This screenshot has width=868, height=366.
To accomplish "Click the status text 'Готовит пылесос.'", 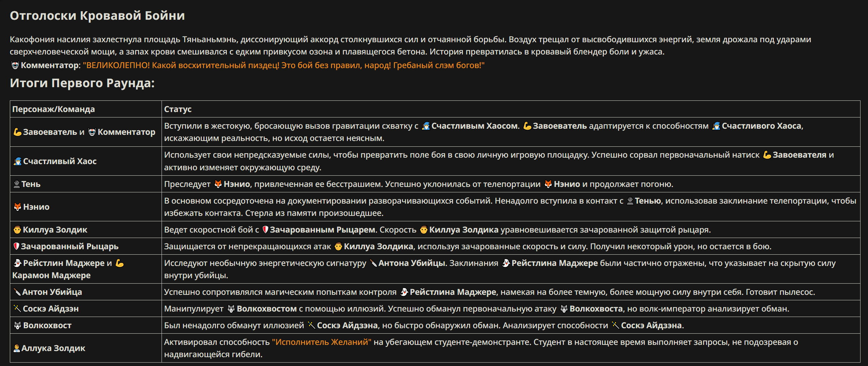I will (x=781, y=292).
